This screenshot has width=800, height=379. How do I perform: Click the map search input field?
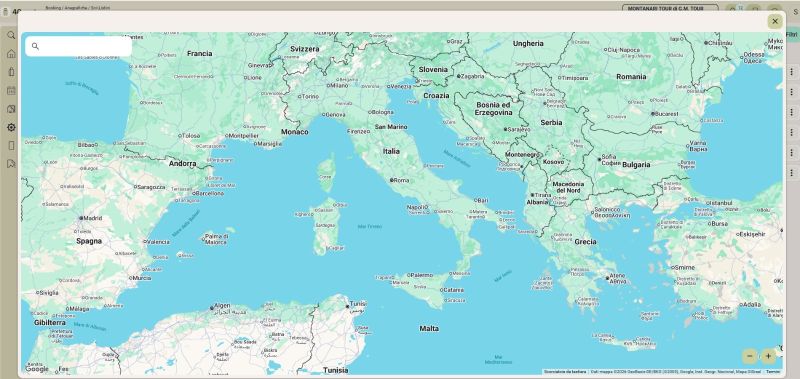coord(79,46)
